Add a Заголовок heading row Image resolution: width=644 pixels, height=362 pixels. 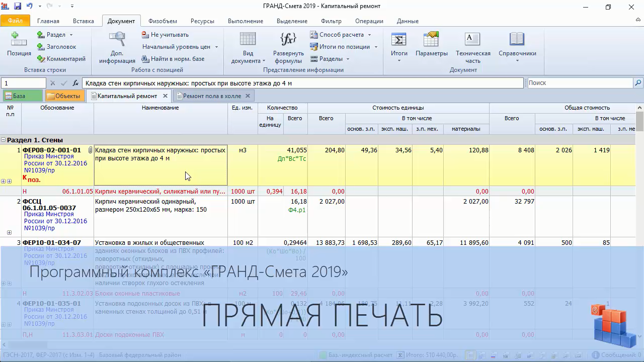(56, 47)
